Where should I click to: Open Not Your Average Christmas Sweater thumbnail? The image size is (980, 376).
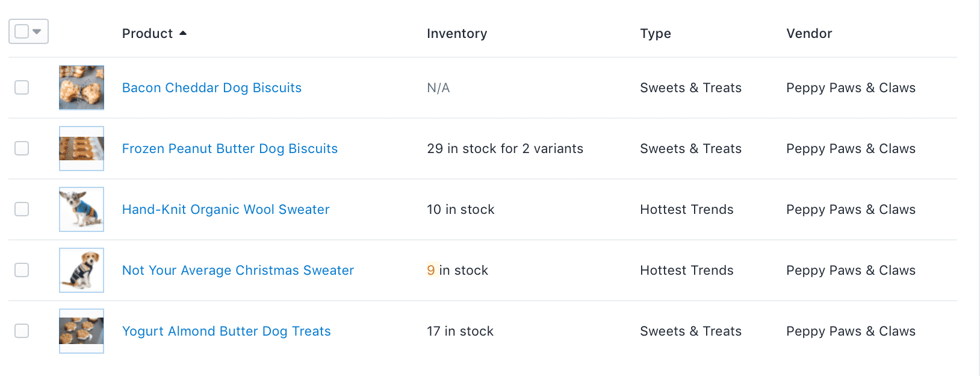click(81, 270)
